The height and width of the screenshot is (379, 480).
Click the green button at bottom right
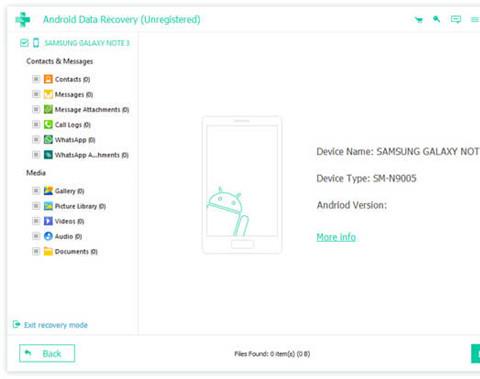(476, 354)
